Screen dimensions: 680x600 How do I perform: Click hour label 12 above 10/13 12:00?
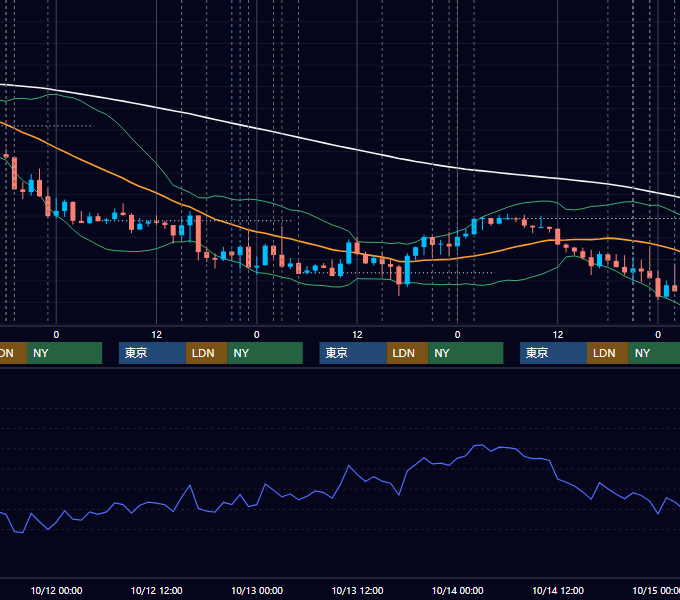point(357,335)
